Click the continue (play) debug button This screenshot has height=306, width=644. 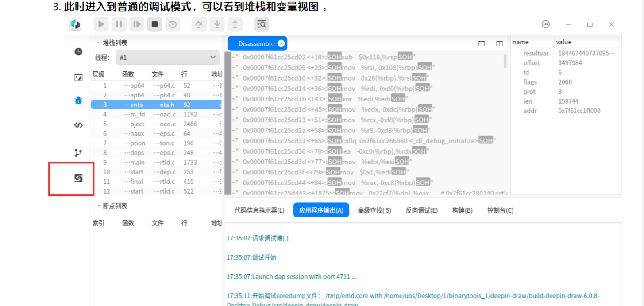pos(101,24)
